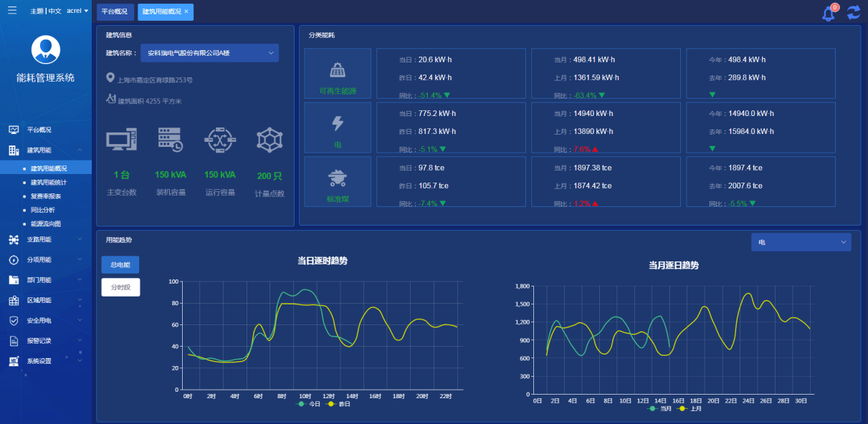868x424 pixels.
Task: Open the 电 energy type dropdown
Action: point(801,243)
